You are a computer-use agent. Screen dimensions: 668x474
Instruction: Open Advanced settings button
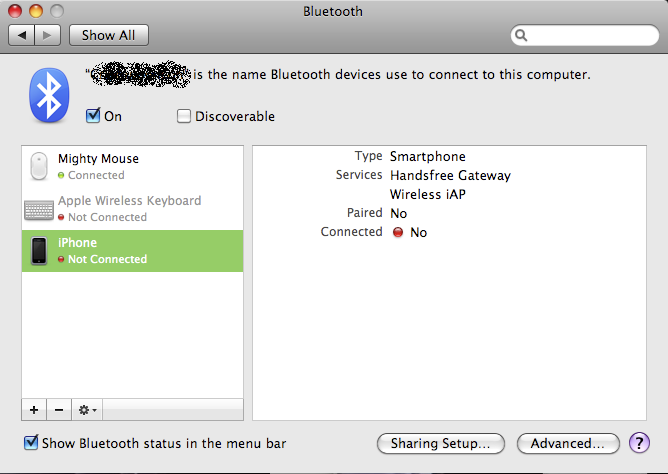(567, 443)
